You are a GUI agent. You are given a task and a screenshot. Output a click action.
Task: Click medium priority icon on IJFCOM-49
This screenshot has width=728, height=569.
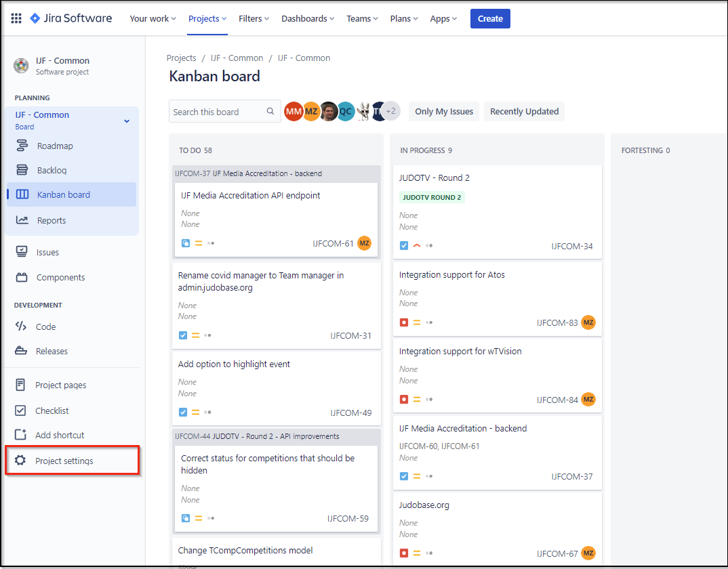[x=195, y=412]
